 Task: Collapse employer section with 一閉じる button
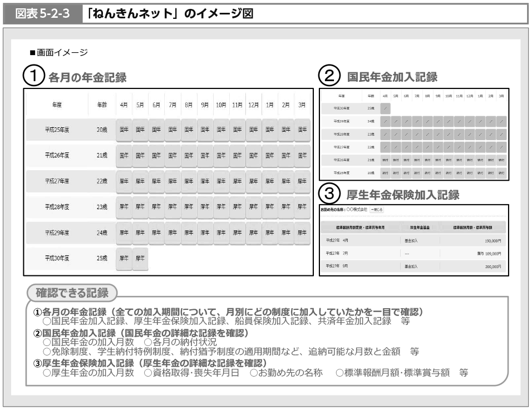pos(377,210)
